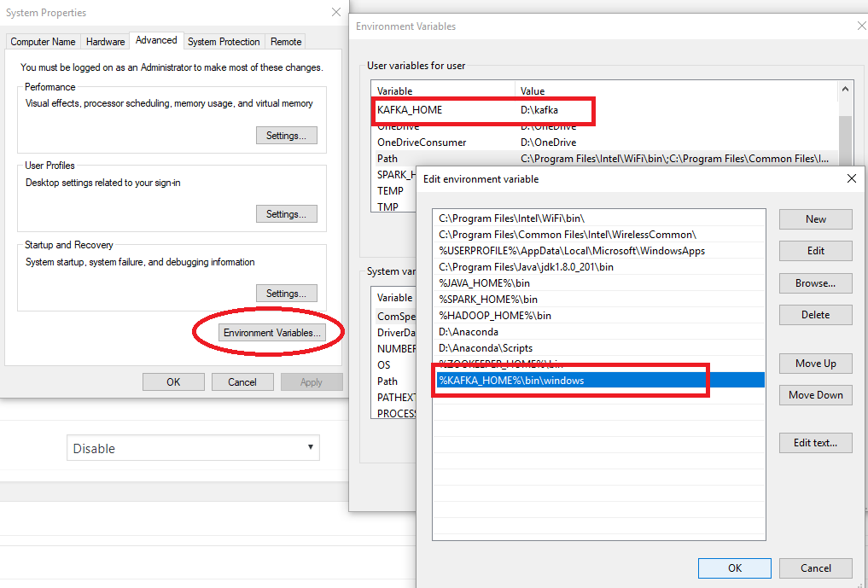This screenshot has height=588, width=868.
Task: Open User Profiles Settings
Action: (x=286, y=213)
